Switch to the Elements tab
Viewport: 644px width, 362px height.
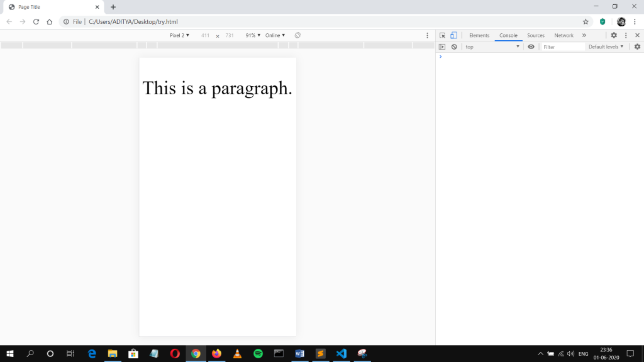[479, 36]
